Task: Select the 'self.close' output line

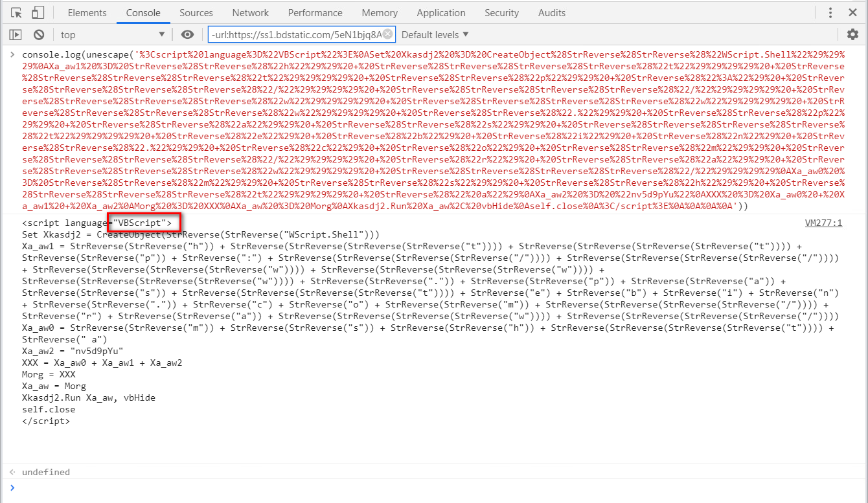Action: pos(49,409)
